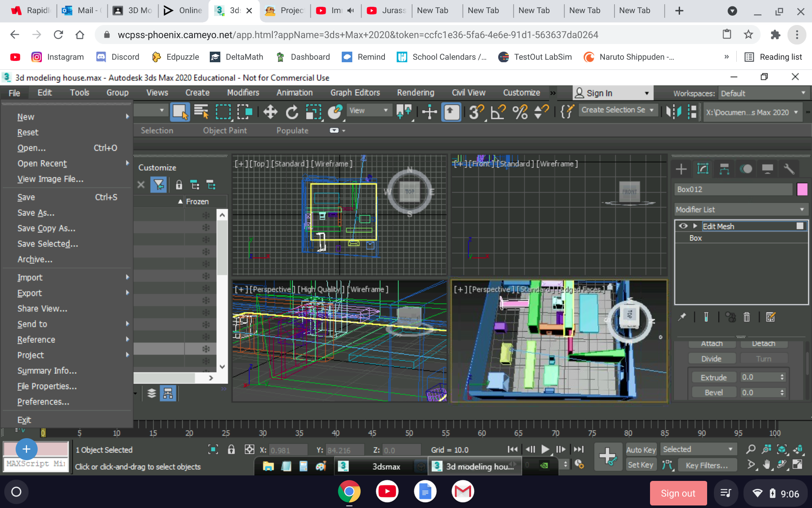Open the Rendering menu
The height and width of the screenshot is (508, 812).
pos(415,92)
